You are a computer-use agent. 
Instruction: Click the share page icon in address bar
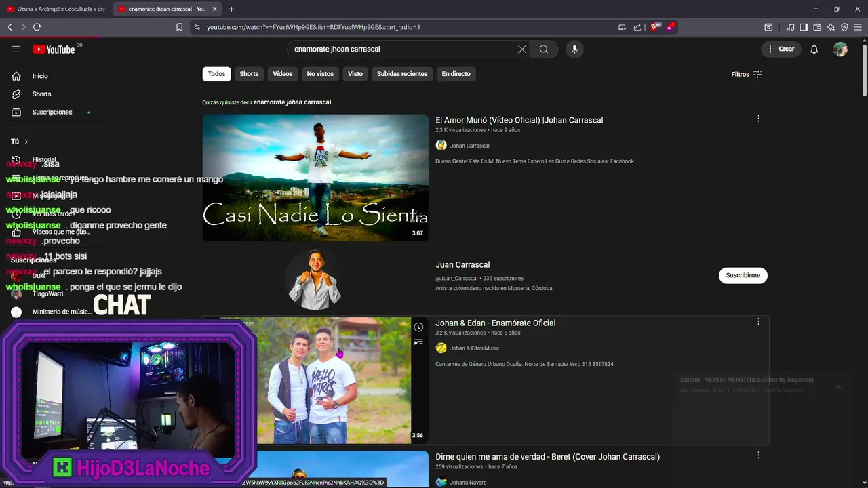[x=637, y=27]
